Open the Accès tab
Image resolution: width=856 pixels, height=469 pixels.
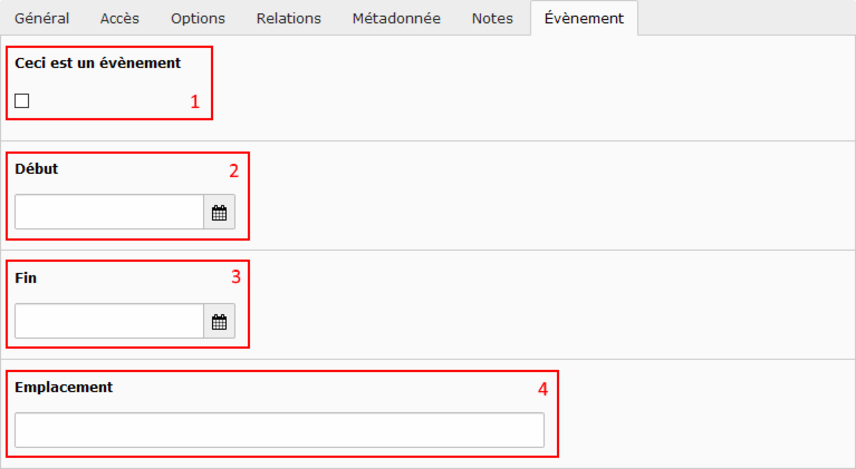(x=120, y=18)
